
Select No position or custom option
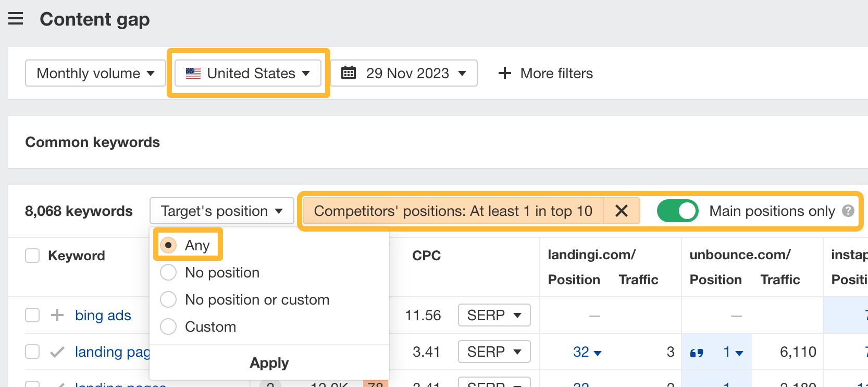[x=168, y=299]
